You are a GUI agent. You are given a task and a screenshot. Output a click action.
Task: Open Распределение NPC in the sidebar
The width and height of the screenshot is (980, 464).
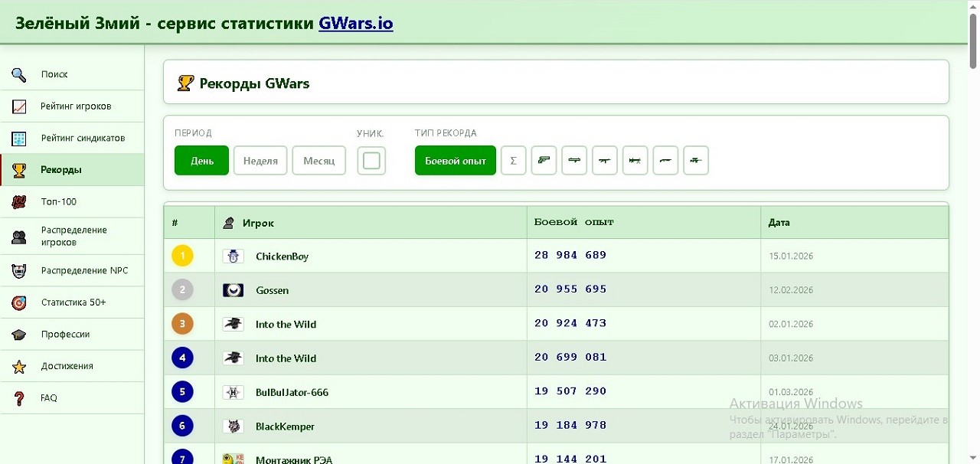(72, 271)
